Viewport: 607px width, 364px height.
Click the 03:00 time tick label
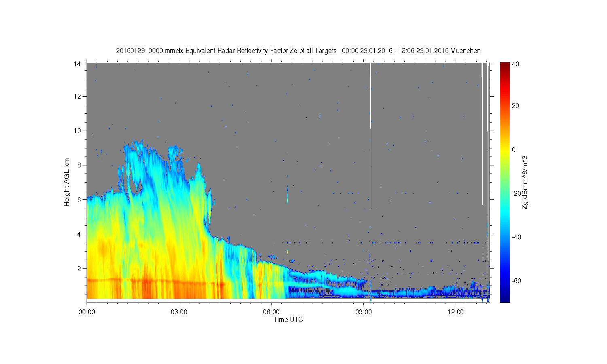(x=179, y=312)
